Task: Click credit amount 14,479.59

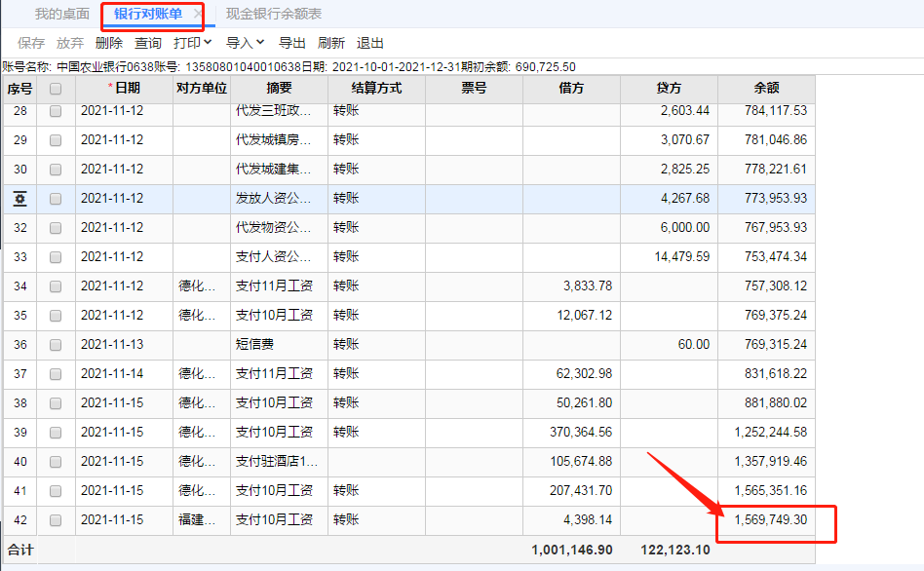Action: 682,257
